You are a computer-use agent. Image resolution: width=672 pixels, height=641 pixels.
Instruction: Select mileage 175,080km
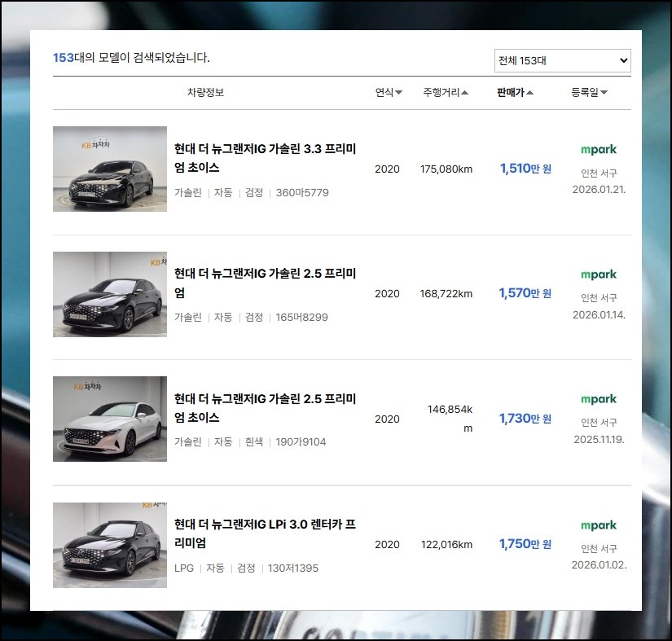(446, 169)
